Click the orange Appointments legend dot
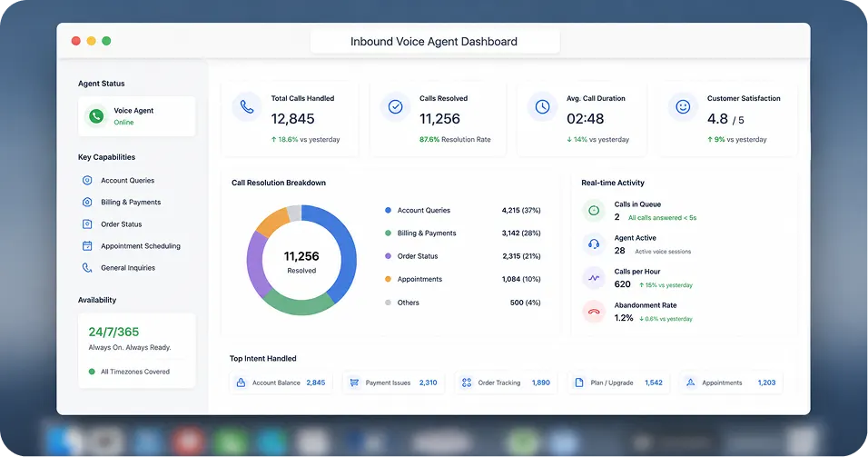This screenshot has width=868, height=457. [388, 279]
